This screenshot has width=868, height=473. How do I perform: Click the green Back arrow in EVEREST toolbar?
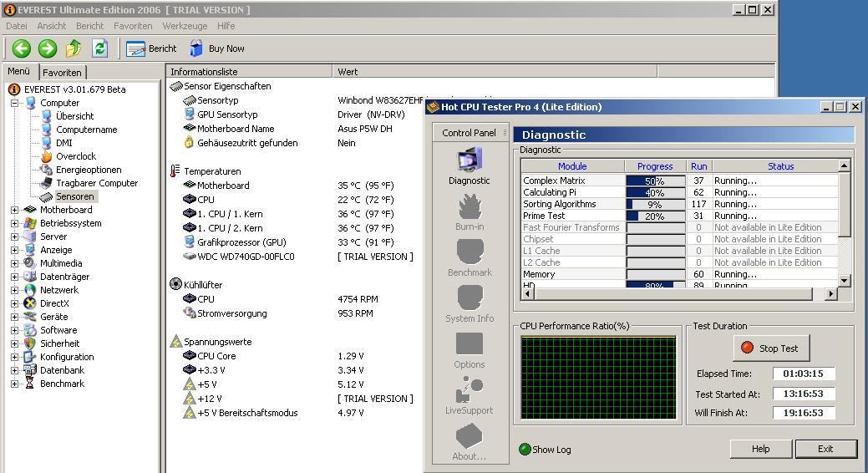pyautogui.click(x=22, y=48)
